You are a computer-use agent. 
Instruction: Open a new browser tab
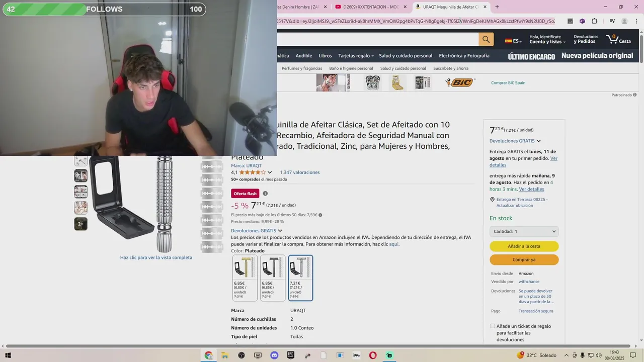pos(497,7)
